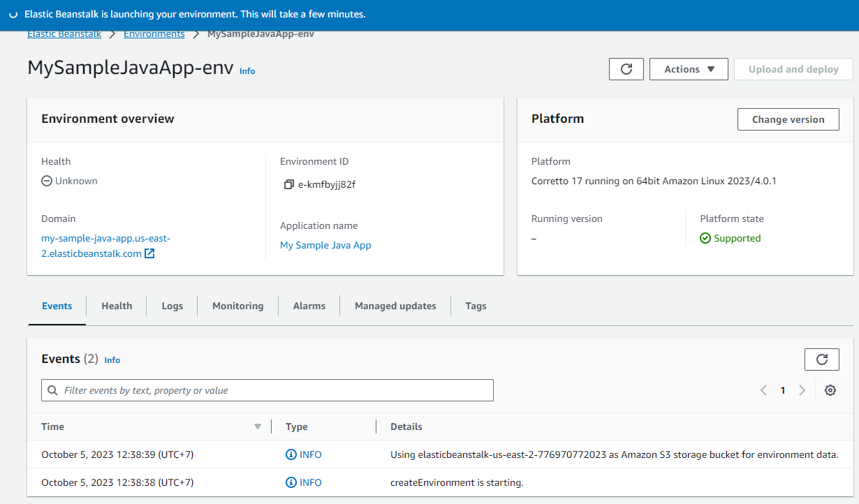Click MySampleJavaApp-env breadcrumb text
The width and height of the screenshot is (859, 504).
click(260, 34)
